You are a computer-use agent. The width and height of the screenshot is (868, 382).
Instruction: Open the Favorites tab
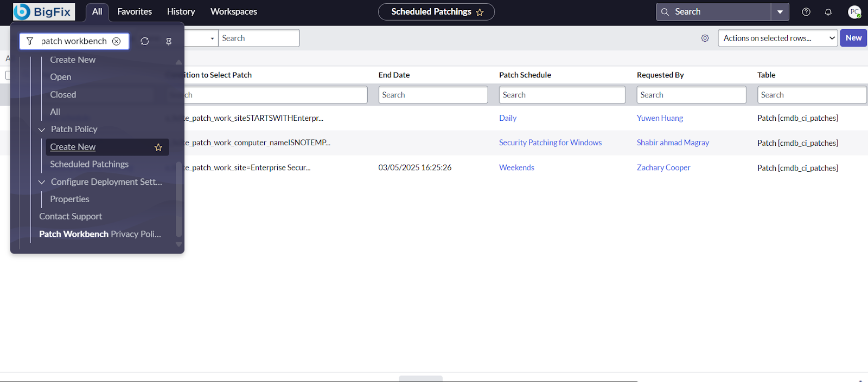135,12
